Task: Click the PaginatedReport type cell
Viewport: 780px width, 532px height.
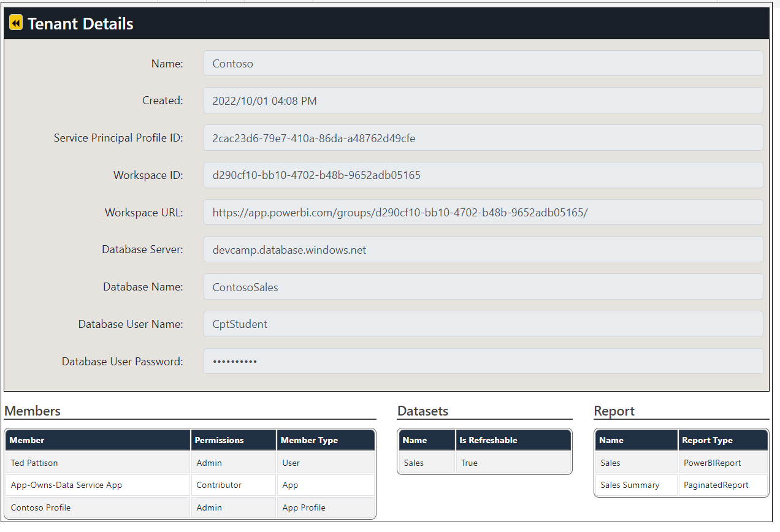Action: coord(723,485)
